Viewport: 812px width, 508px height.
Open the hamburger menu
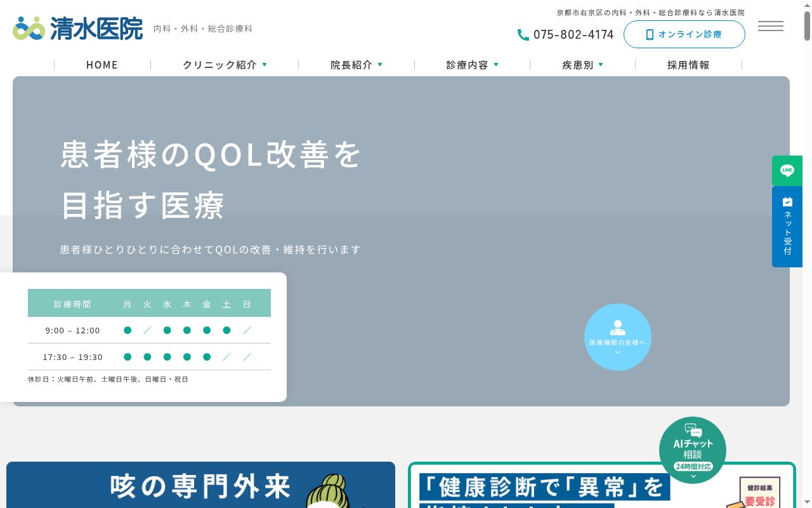(770, 26)
